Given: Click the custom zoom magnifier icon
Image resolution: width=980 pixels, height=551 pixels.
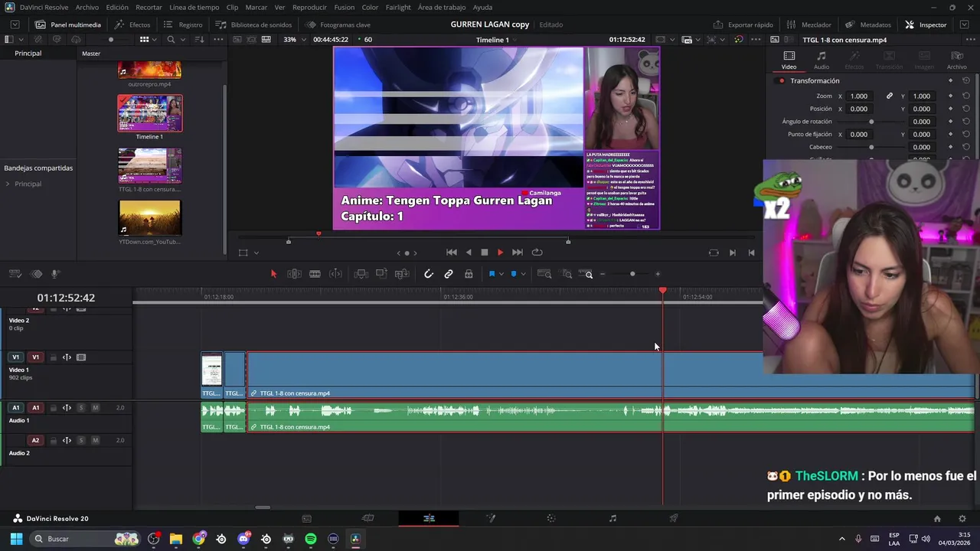Looking at the screenshot, I should (586, 274).
